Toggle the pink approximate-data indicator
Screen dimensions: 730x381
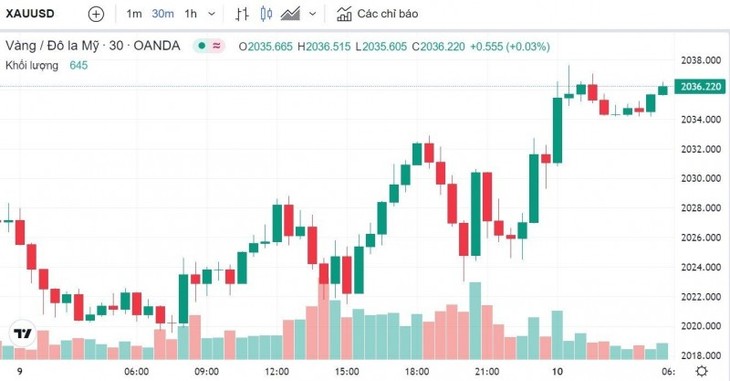pyautogui.click(x=216, y=46)
